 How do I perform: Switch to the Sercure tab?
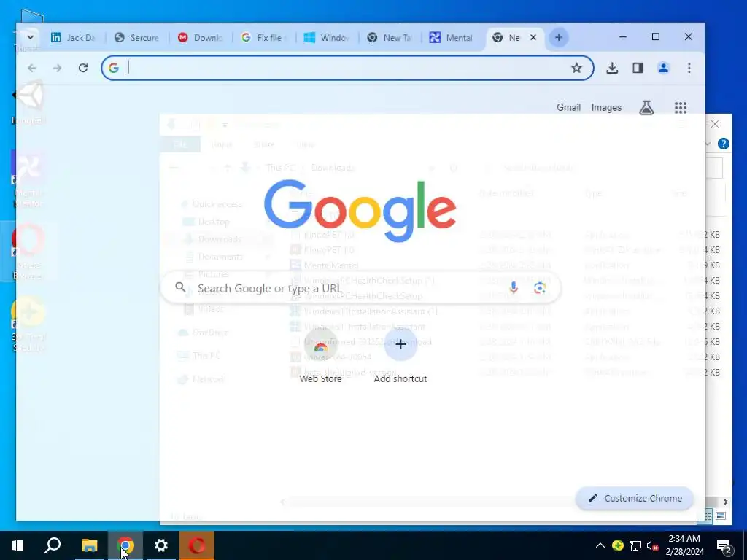pyautogui.click(x=136, y=38)
